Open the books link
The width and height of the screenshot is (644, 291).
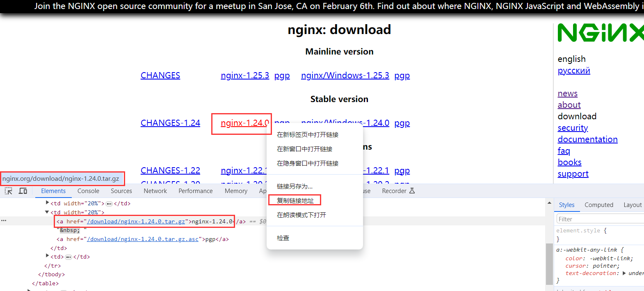tap(569, 162)
